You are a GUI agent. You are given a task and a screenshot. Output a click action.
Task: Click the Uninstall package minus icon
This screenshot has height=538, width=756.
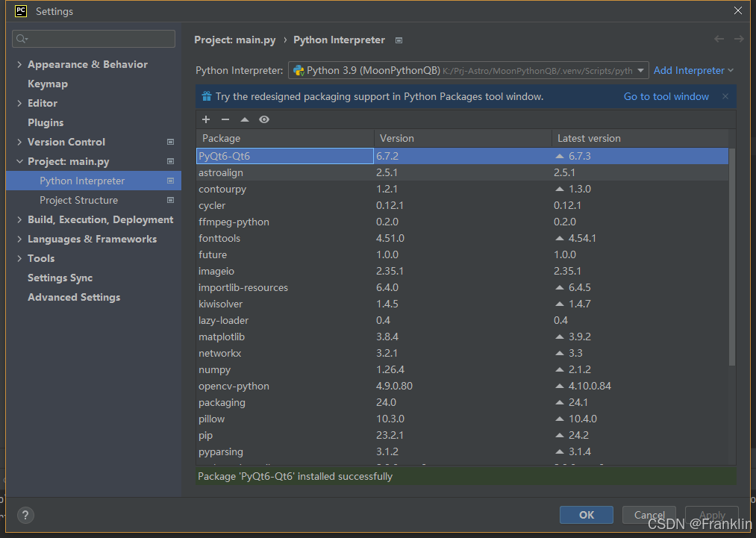point(225,119)
